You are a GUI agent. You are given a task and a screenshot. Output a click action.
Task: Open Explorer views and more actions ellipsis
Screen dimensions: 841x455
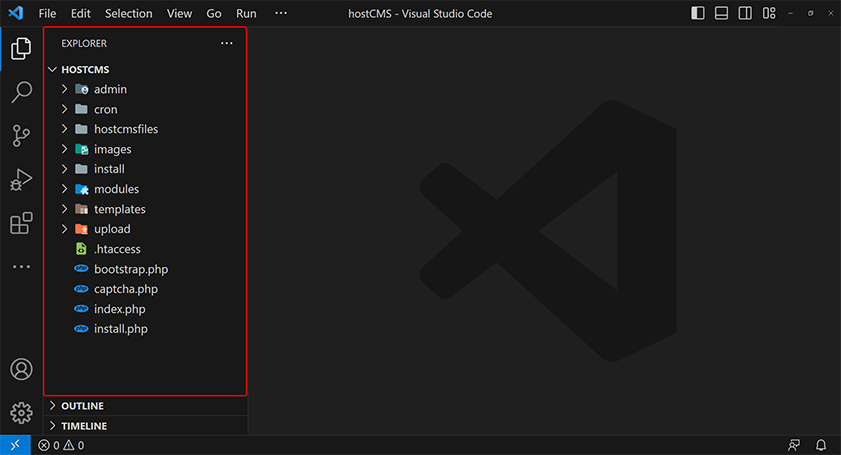pyautogui.click(x=227, y=43)
